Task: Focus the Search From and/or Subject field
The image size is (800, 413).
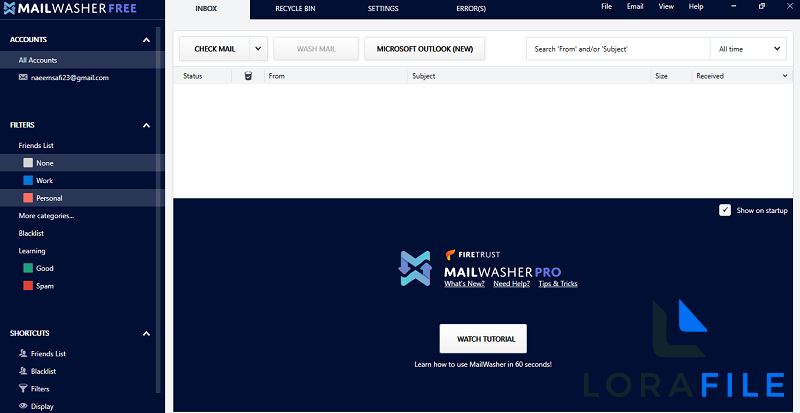Action: 618,49
